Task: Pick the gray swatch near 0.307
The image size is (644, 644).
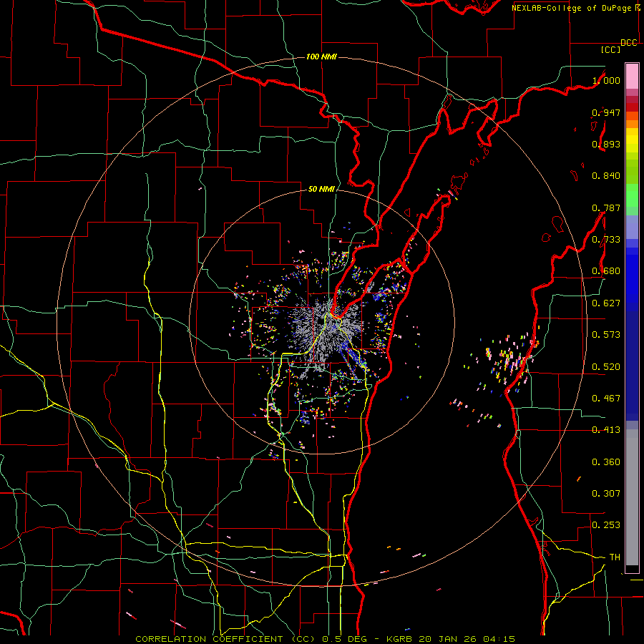Action: click(632, 497)
